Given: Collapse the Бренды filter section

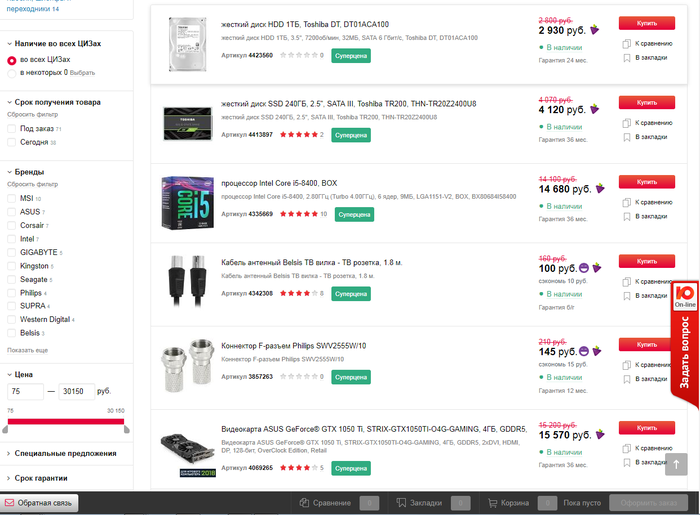Looking at the screenshot, I should pyautogui.click(x=30, y=172).
